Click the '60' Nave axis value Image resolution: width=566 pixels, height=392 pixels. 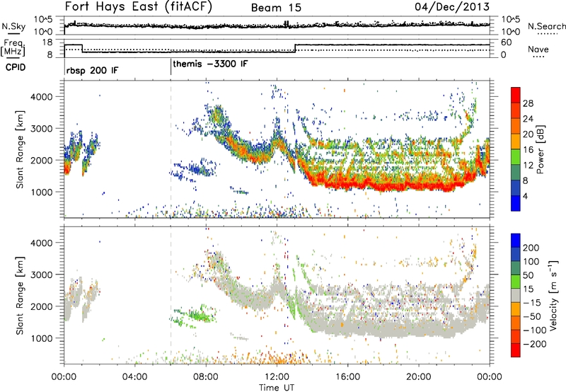click(x=506, y=42)
